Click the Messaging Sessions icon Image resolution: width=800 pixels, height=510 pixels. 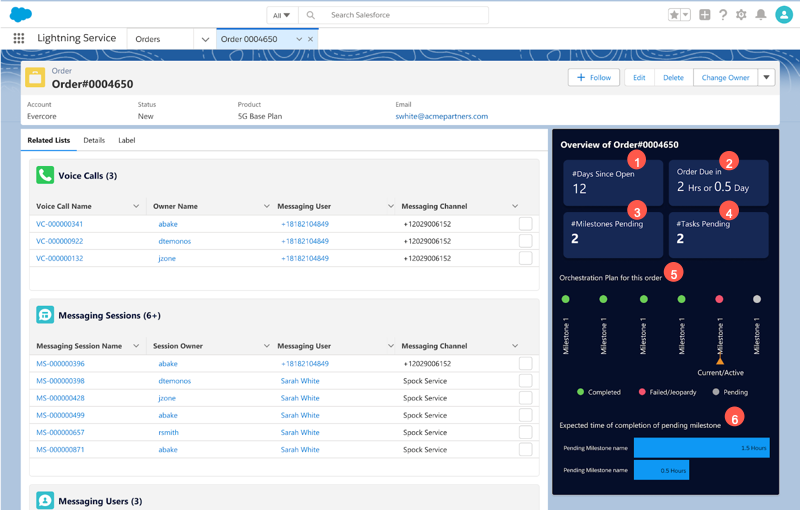[x=45, y=315]
